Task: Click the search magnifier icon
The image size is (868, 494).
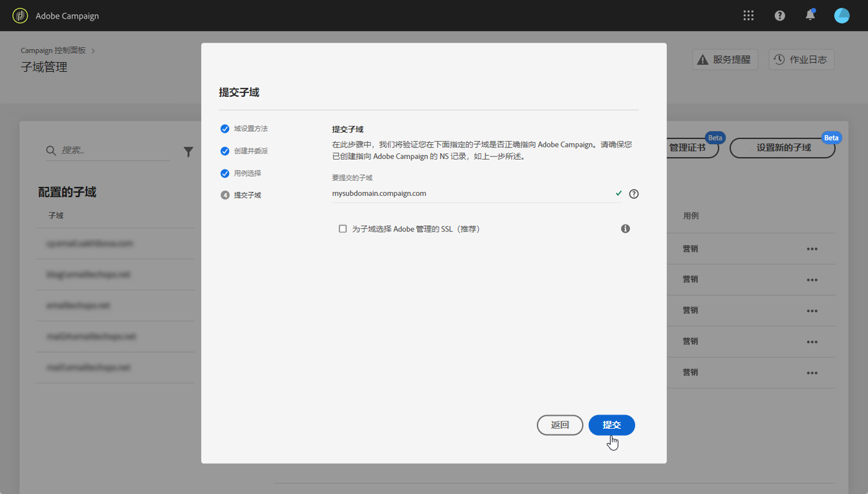Action: pyautogui.click(x=51, y=151)
